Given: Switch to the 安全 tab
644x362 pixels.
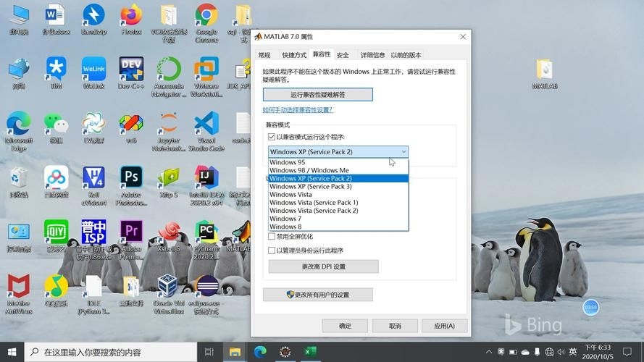Looking at the screenshot, I should [x=343, y=55].
